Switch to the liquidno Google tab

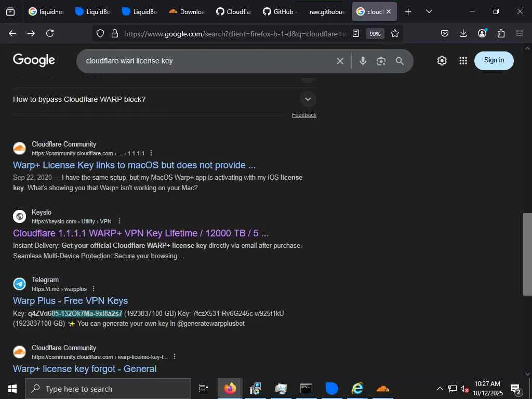tap(46, 11)
